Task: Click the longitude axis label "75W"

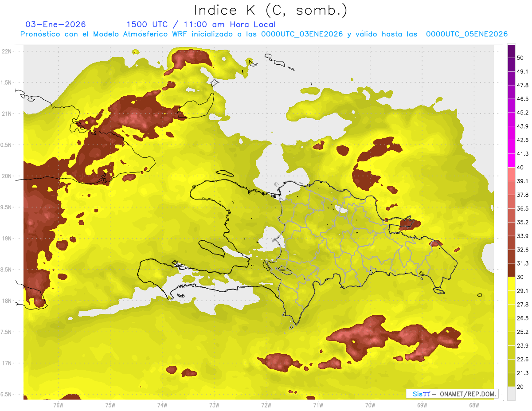Action: [x=110, y=405]
